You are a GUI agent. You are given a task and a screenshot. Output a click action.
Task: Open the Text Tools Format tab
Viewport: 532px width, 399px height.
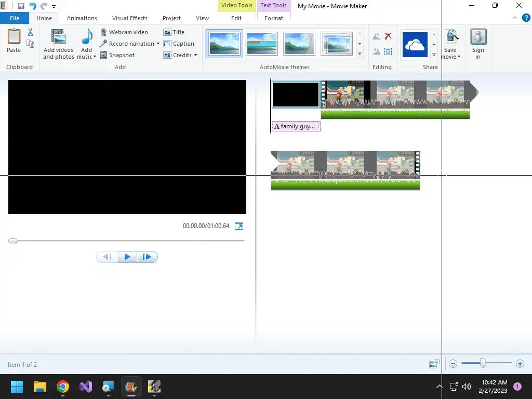point(273,18)
